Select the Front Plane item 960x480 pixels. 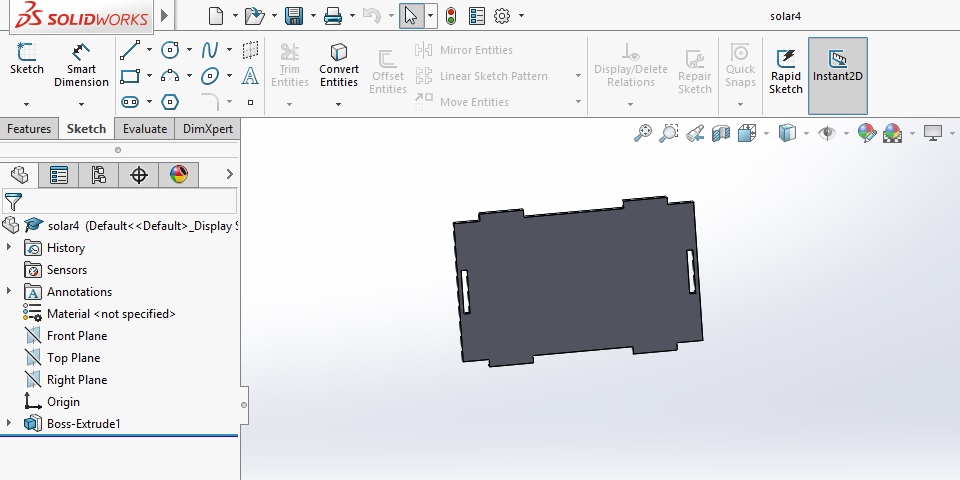click(77, 336)
